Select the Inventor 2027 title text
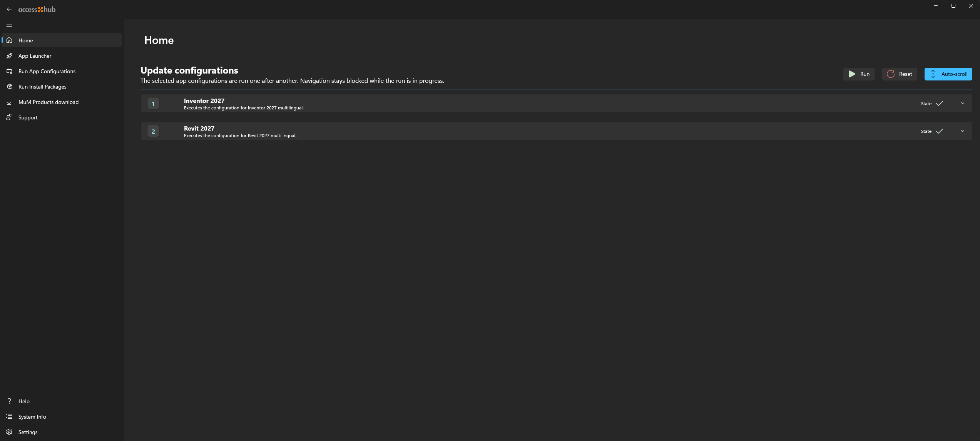The height and width of the screenshot is (441, 980). pyautogui.click(x=204, y=101)
